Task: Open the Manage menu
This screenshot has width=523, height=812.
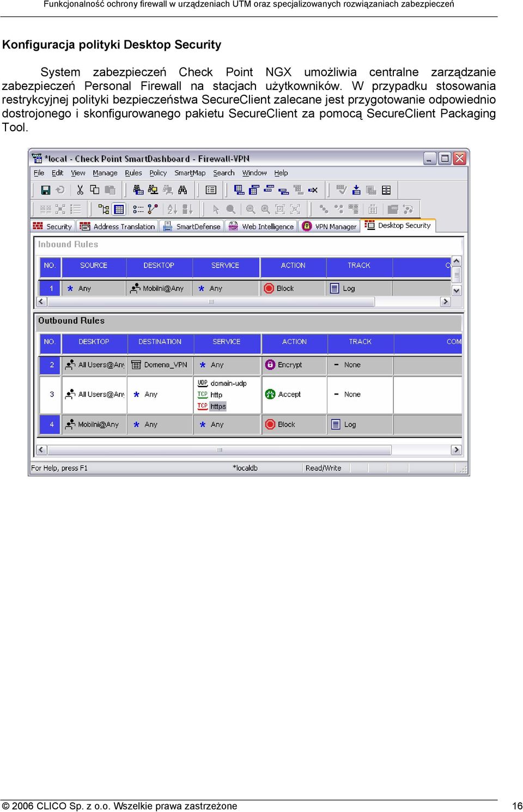Action: pos(105,173)
